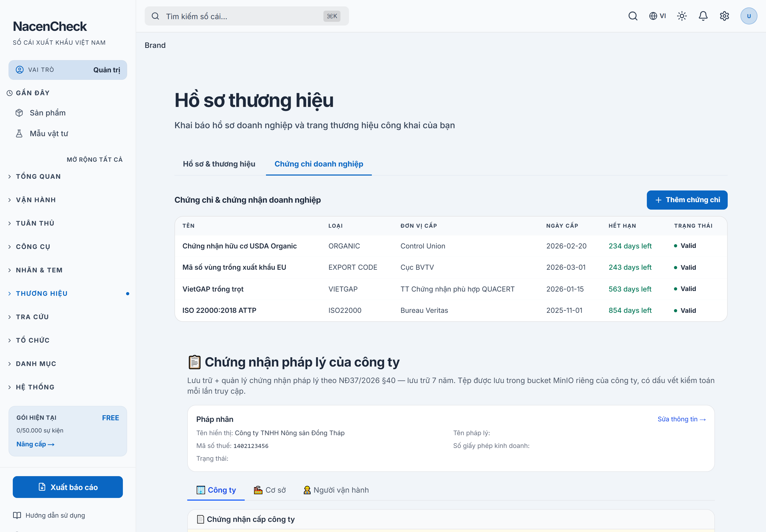Screen dimensions: 766x532
Task: Click Mở rộng tất cả
Action: click(x=95, y=160)
